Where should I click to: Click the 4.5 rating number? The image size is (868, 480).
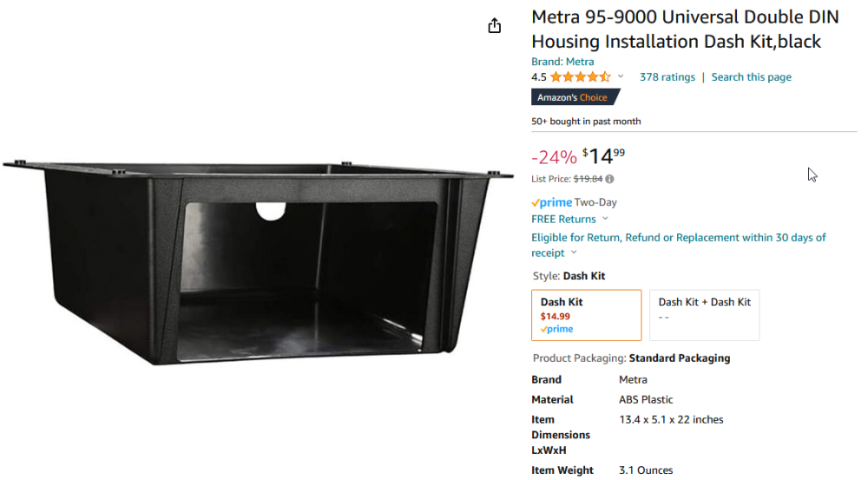click(538, 77)
